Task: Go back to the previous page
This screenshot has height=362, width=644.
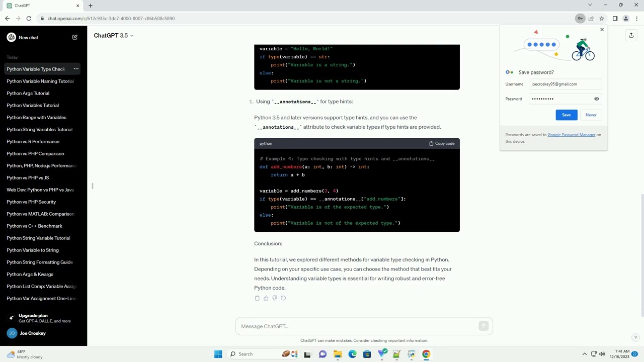Action: pos(8,19)
